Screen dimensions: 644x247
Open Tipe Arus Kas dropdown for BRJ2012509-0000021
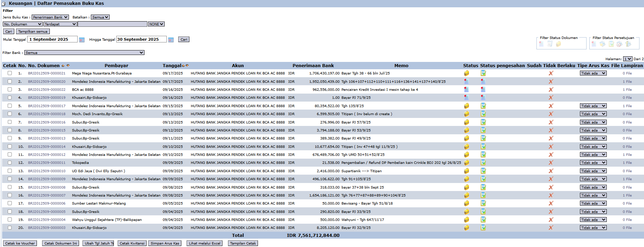tap(593, 73)
